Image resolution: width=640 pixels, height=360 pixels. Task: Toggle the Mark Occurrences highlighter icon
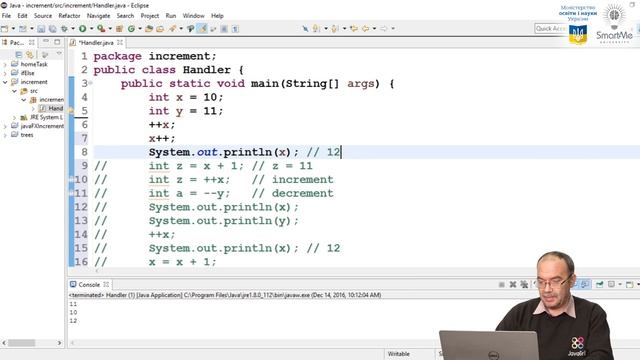(202, 29)
